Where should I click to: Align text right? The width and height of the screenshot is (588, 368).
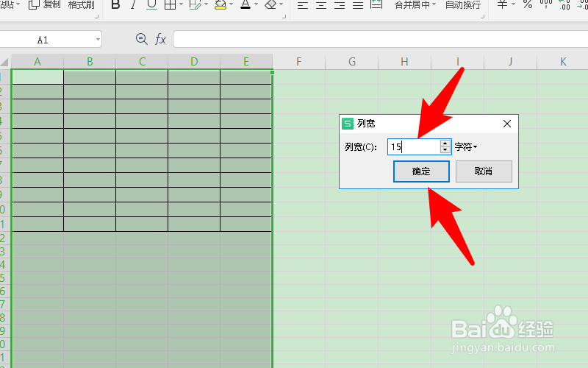tap(340, 5)
